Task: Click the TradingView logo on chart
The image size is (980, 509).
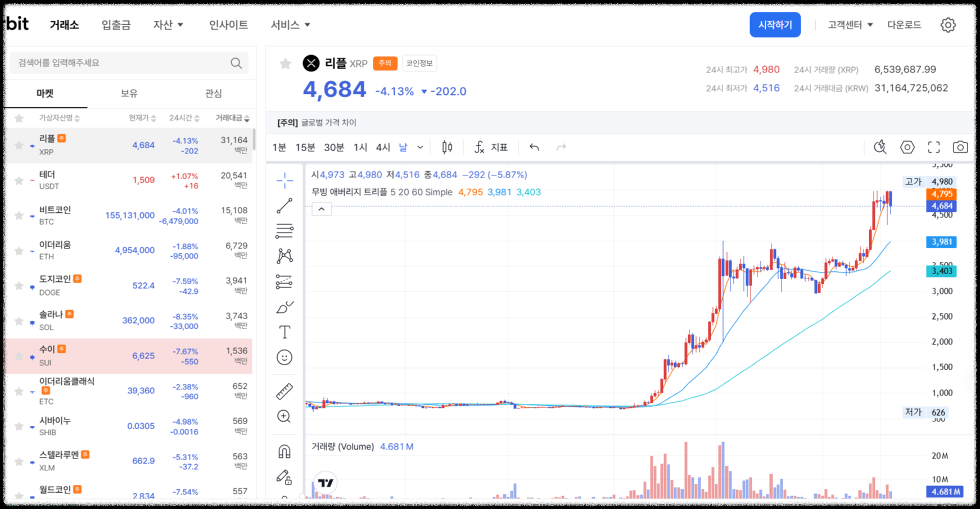Action: pyautogui.click(x=326, y=482)
